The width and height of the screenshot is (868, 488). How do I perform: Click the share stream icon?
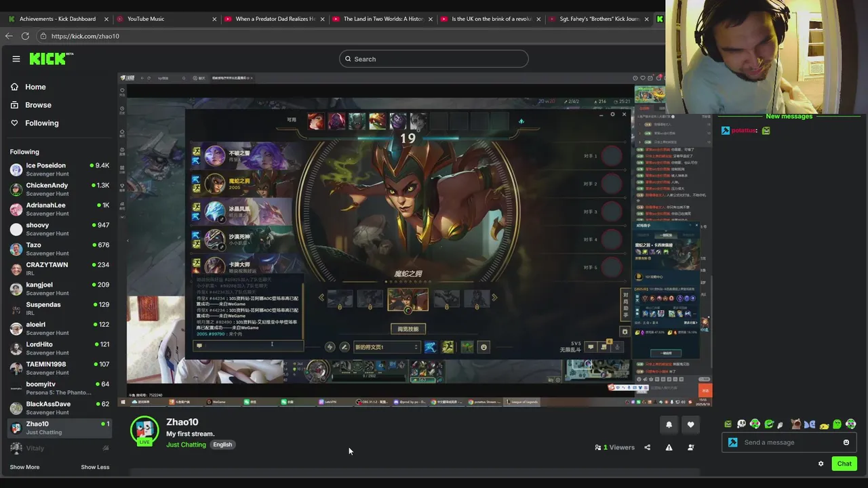click(x=647, y=447)
